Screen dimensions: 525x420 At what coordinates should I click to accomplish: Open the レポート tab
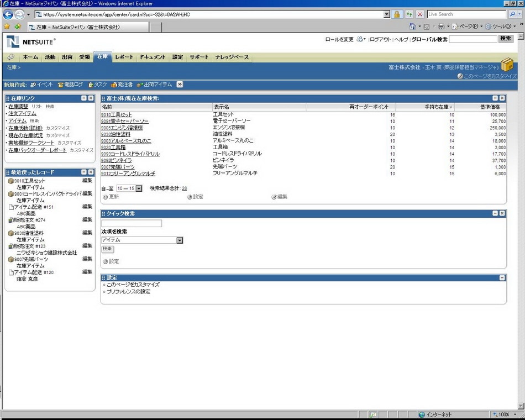(x=124, y=57)
